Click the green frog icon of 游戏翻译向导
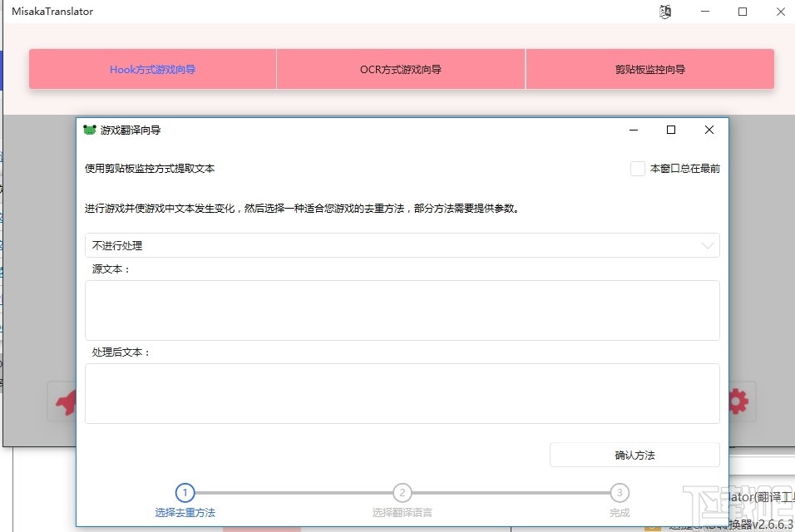The image size is (795, 532). click(90, 130)
